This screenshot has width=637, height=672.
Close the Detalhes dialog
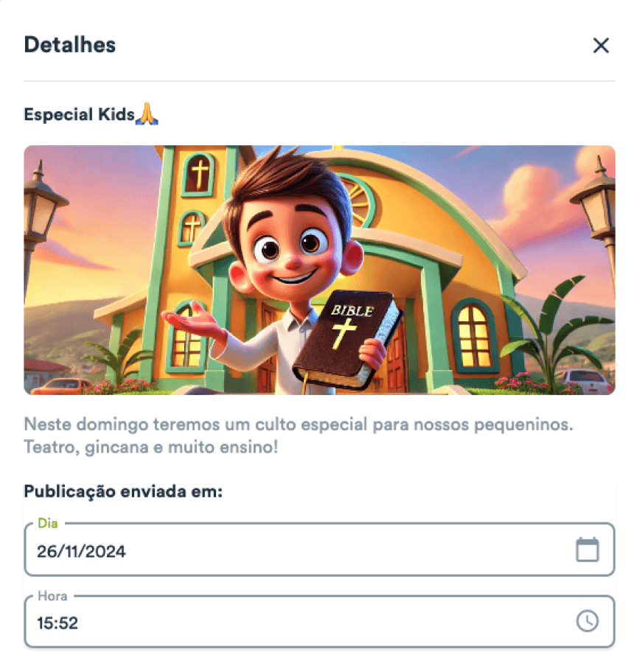tap(601, 45)
